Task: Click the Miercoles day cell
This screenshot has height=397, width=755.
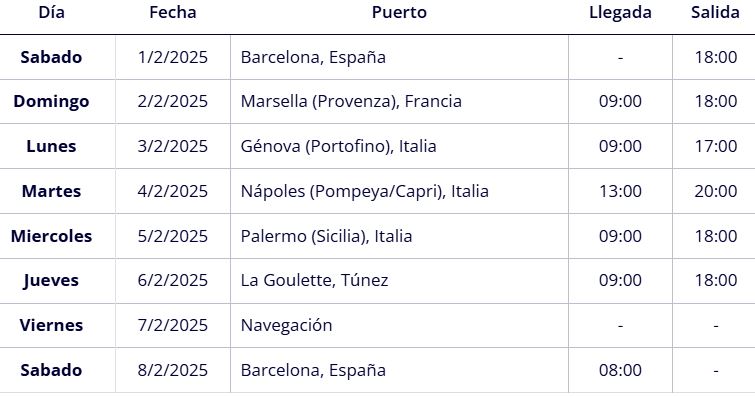Action: [52, 237]
